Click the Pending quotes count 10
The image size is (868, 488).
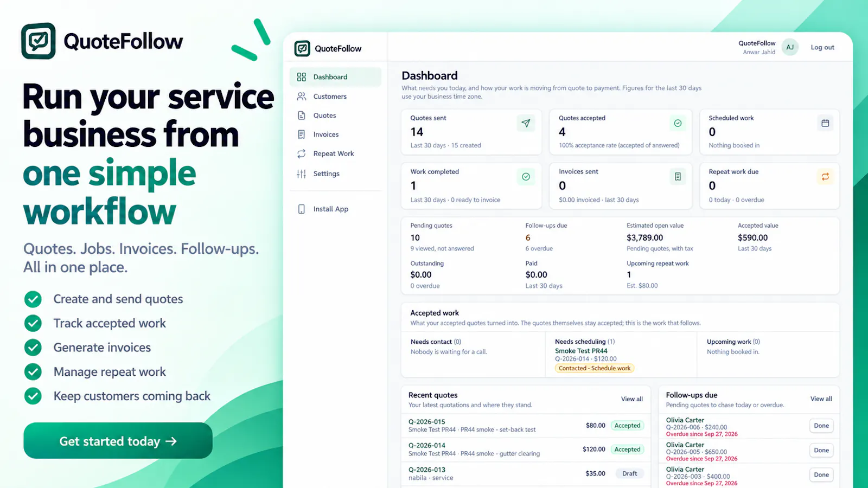415,237
